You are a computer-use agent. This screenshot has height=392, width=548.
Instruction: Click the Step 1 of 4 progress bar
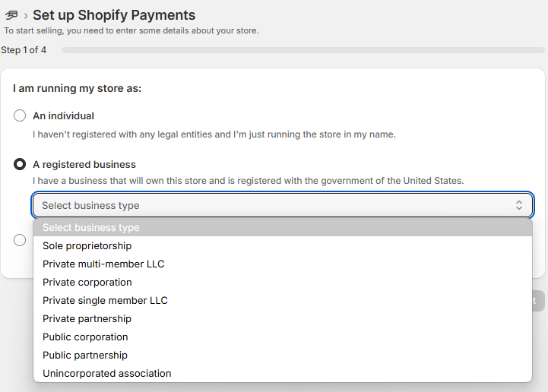click(303, 50)
